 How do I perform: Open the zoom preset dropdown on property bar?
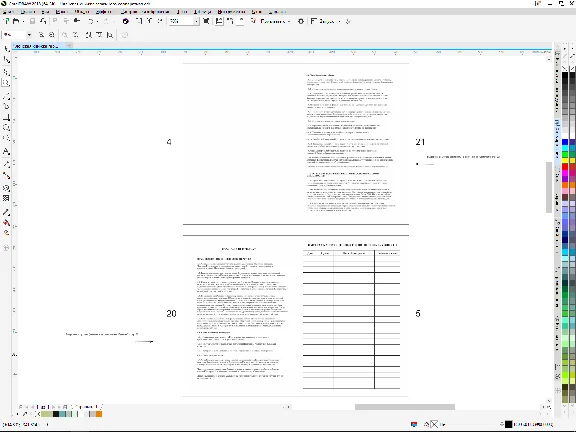pos(29,35)
